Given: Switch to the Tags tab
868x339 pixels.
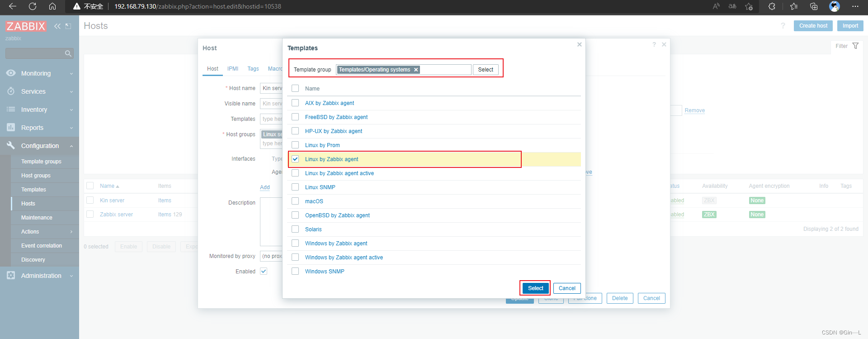Looking at the screenshot, I should [253, 69].
